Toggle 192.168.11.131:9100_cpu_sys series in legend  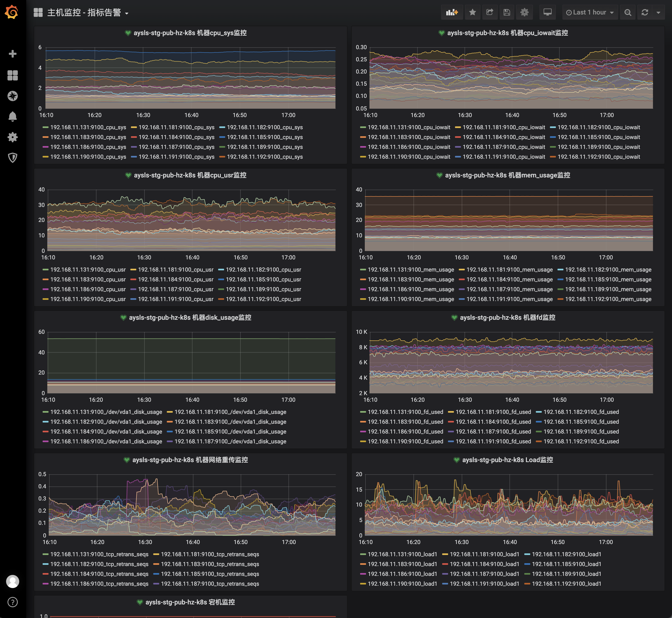[88, 127]
